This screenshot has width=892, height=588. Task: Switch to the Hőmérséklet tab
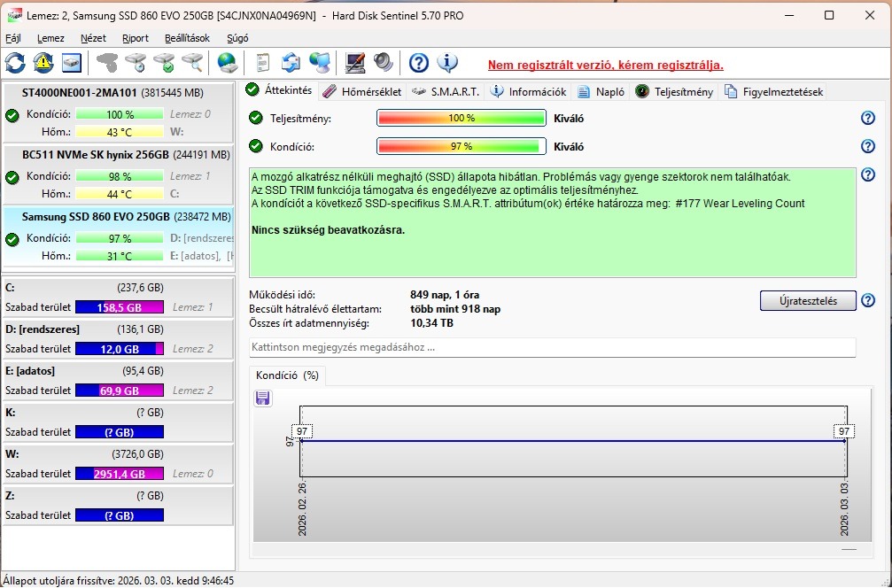coord(362,91)
